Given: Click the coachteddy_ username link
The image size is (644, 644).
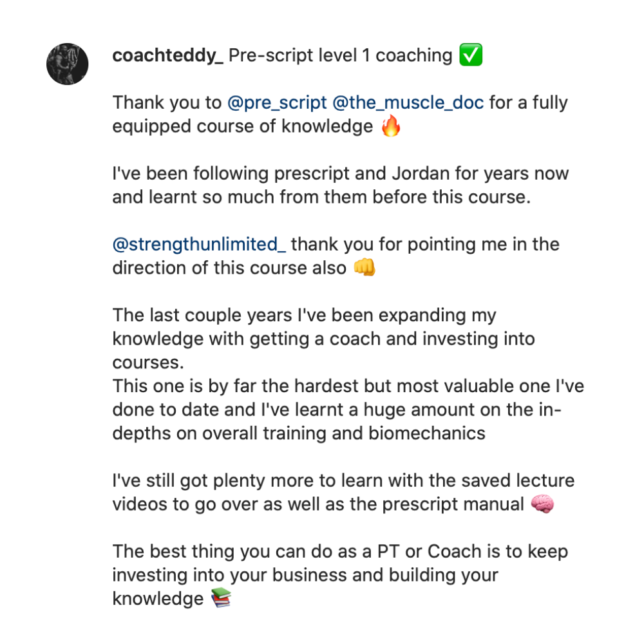Looking at the screenshot, I should coord(167,56).
